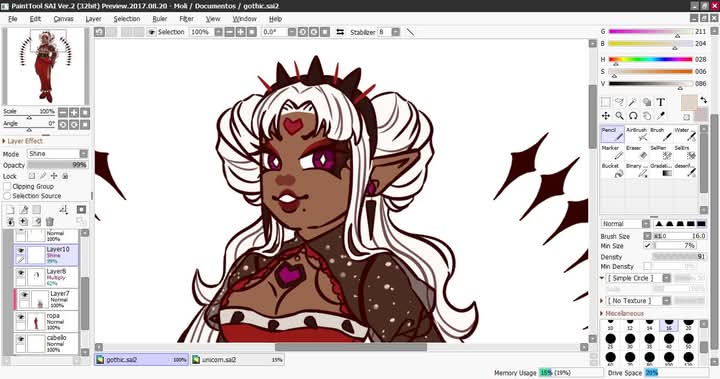Adjust the layer Opacity slider
Image resolution: width=720 pixels, height=379 pixels.
(x=58, y=165)
